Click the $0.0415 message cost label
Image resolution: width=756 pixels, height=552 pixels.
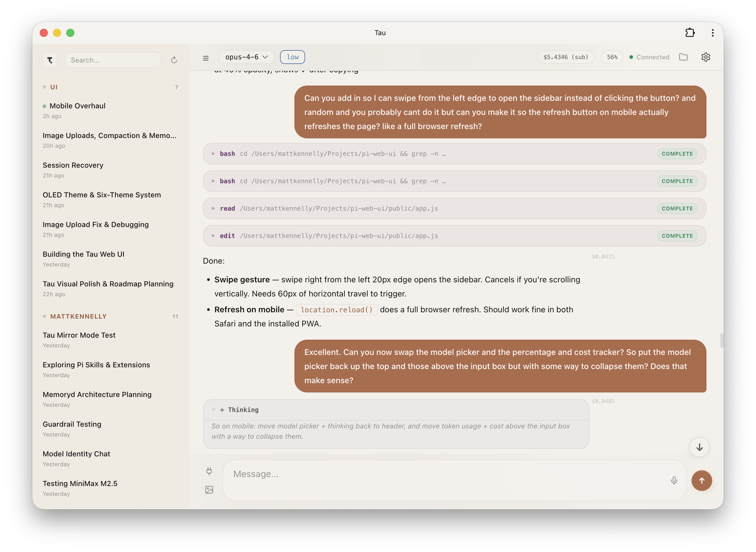(x=603, y=257)
